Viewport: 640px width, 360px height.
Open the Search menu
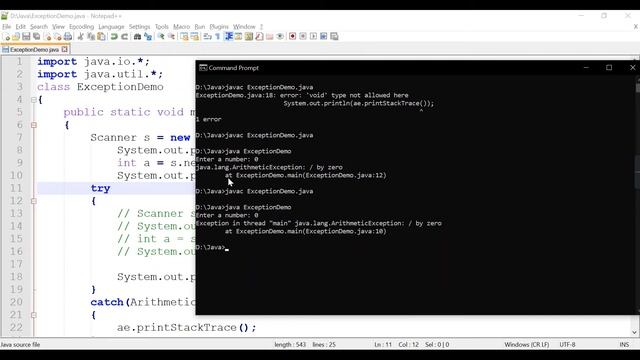(39, 27)
